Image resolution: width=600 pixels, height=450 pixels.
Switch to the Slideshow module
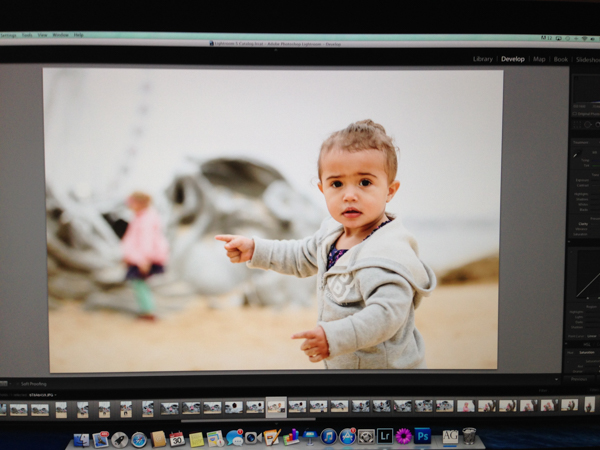click(x=588, y=60)
